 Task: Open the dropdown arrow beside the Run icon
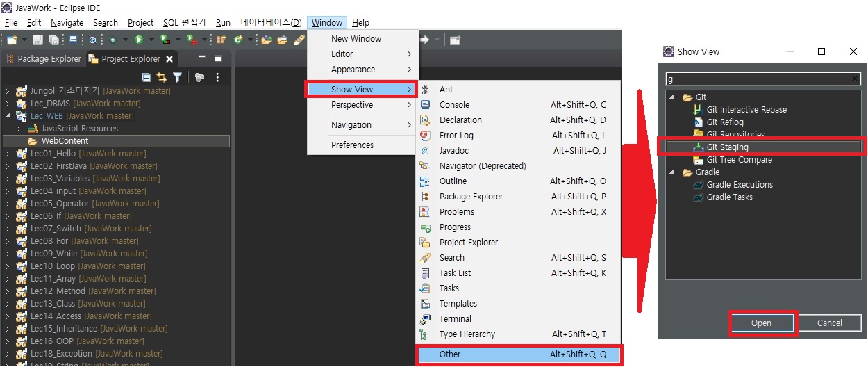click(x=151, y=40)
